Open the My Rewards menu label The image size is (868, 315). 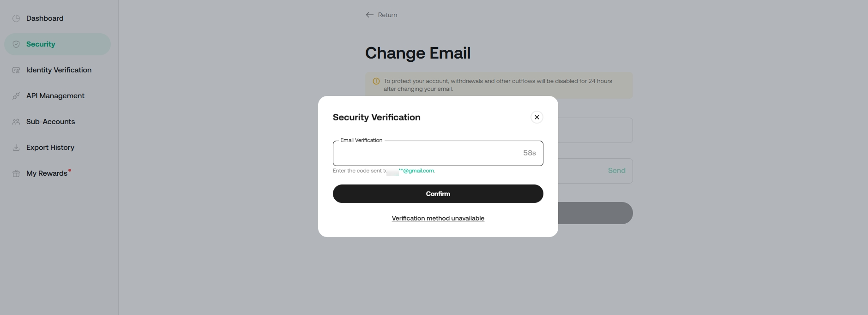point(47,173)
